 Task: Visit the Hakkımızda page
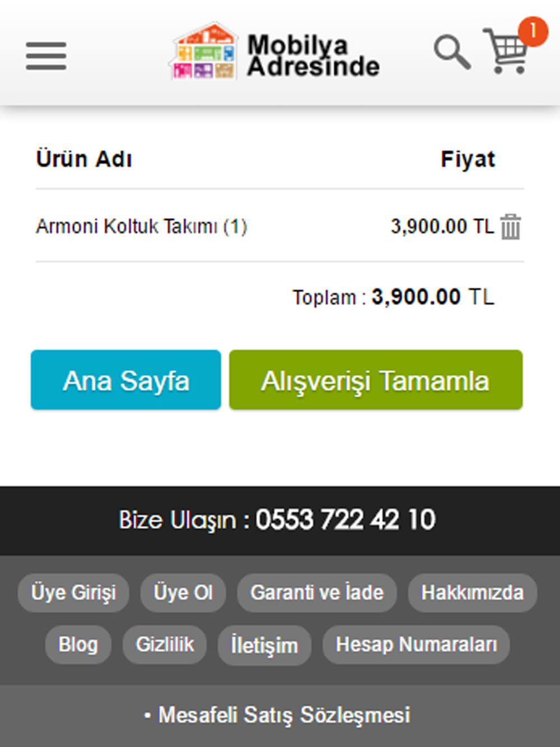point(472,592)
